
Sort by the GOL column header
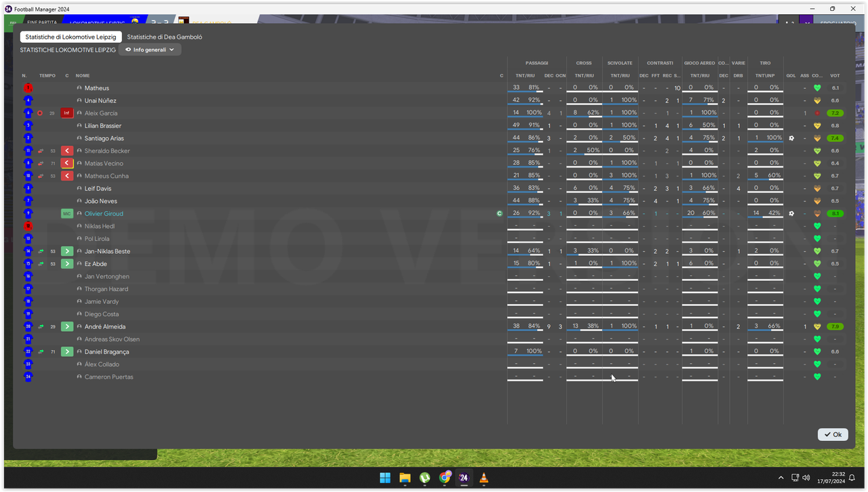(x=791, y=75)
